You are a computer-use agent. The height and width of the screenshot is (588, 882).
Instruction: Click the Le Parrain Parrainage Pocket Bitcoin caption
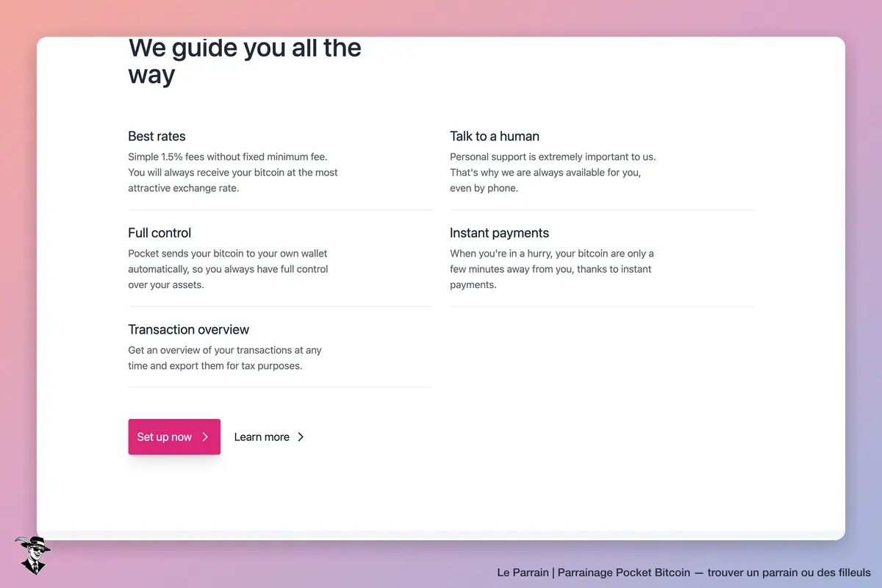click(x=684, y=573)
